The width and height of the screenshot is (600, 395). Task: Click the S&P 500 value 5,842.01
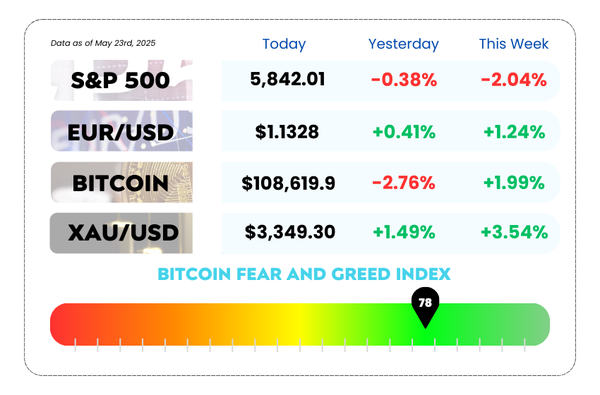(287, 80)
